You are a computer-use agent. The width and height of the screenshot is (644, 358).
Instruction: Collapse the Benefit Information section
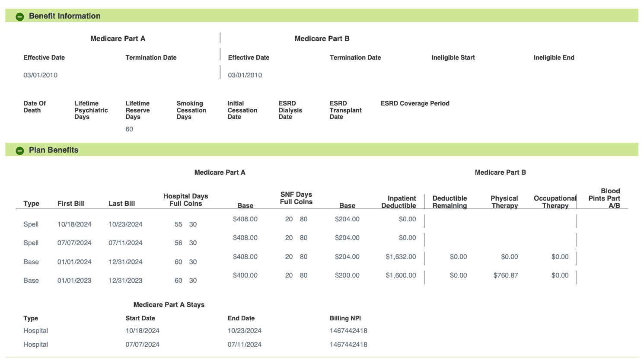[x=20, y=16]
